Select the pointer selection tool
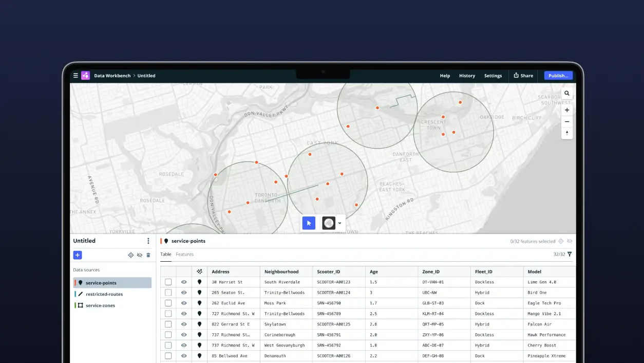644x363 pixels. click(x=309, y=223)
